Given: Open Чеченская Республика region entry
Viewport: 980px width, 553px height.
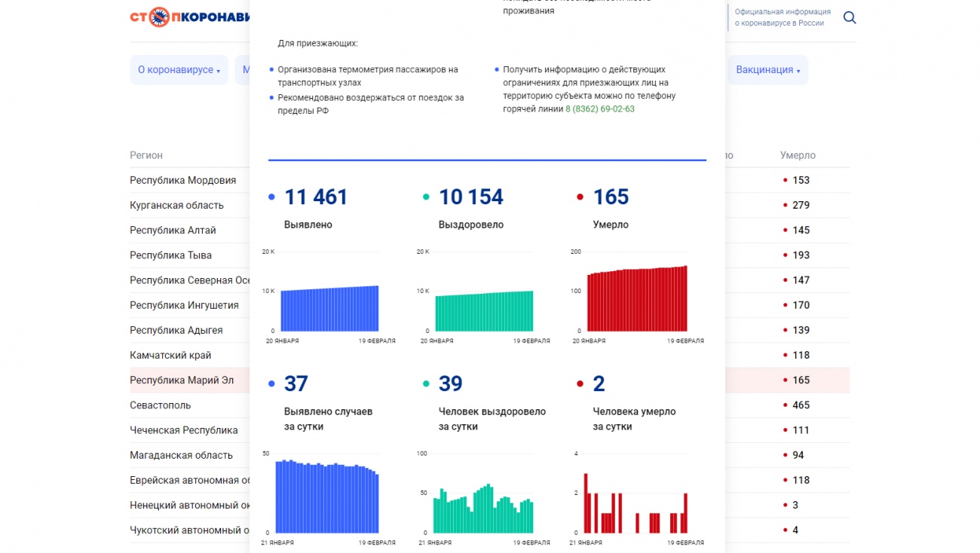Looking at the screenshot, I should (183, 430).
